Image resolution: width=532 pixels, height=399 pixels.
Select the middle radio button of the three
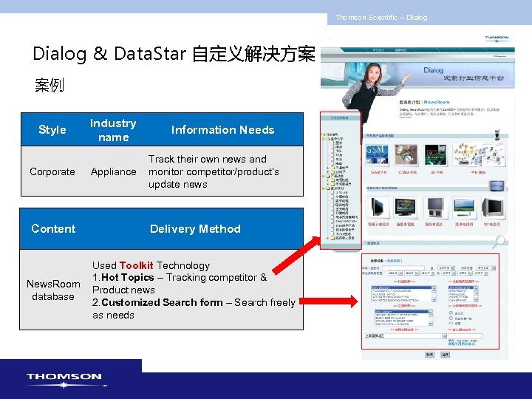click(451, 318)
